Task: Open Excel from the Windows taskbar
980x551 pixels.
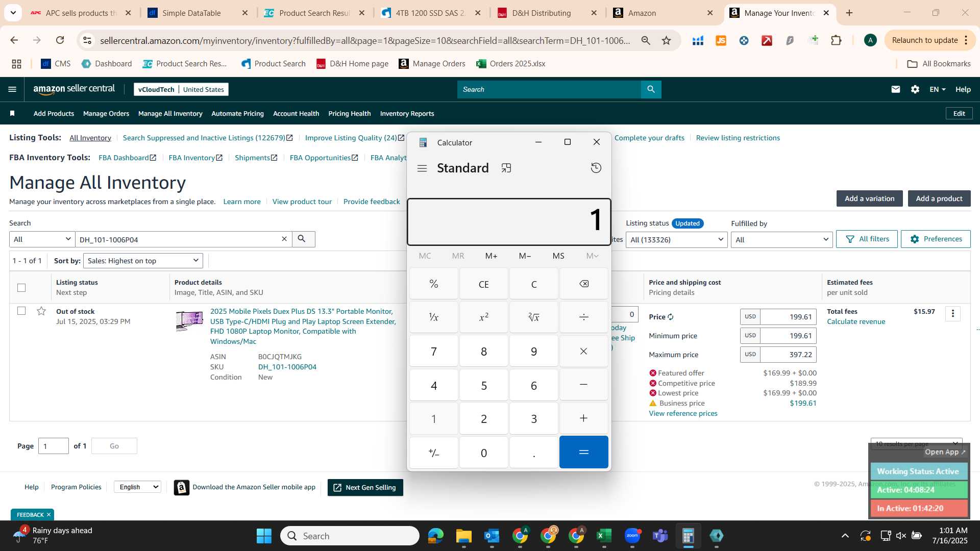Action: pyautogui.click(x=604, y=536)
